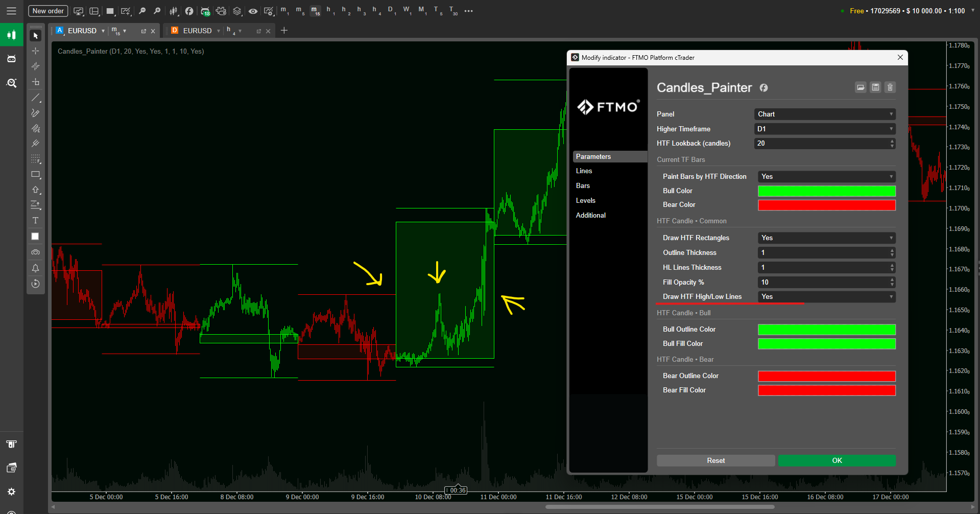Click the trash icon to delete the indicator
Screen dimensions: 980x514
[x=890, y=87]
